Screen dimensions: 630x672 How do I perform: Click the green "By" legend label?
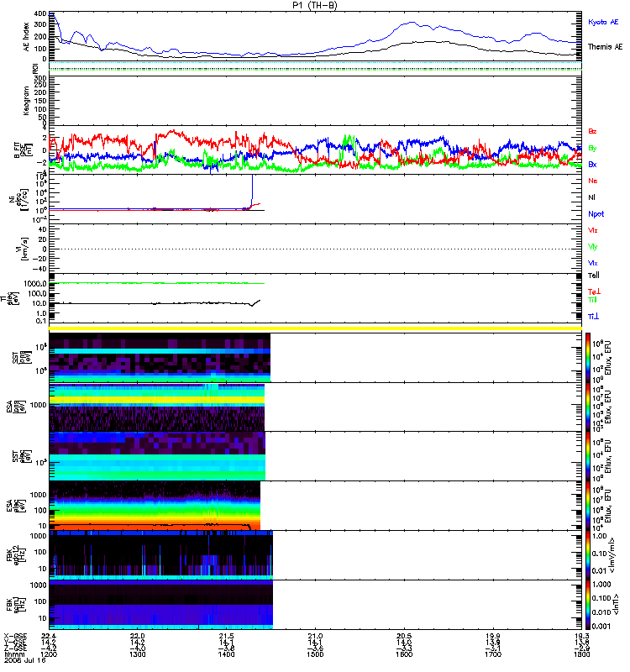592,149
